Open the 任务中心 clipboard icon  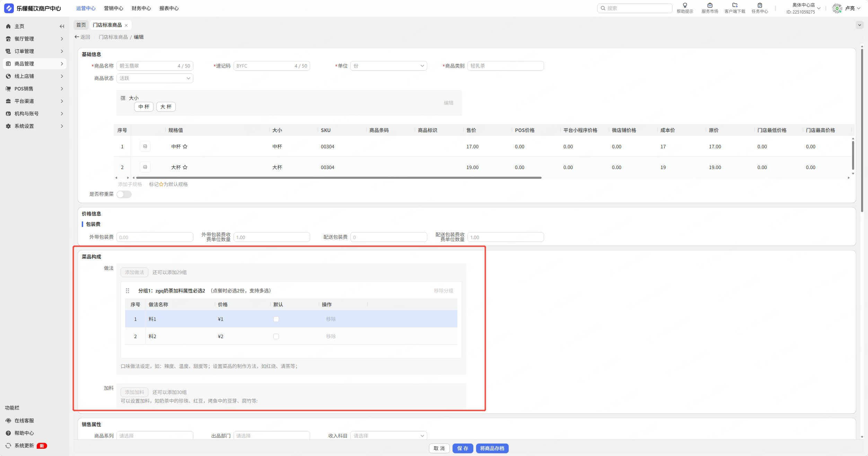(x=760, y=6)
